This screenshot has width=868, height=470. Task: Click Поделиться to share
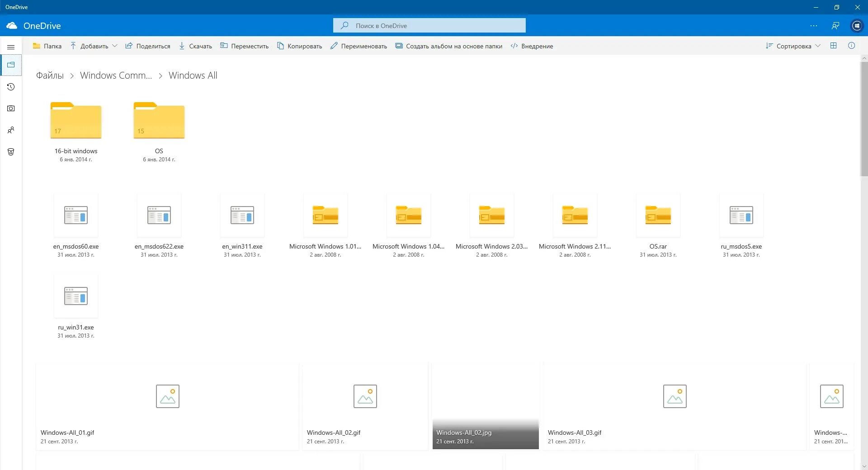(148, 46)
